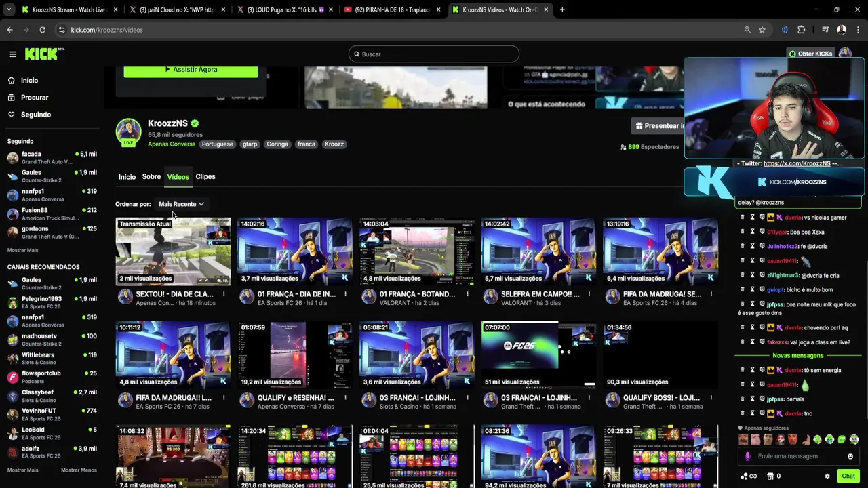Reload the page with refresh icon
868x488 pixels.
42,30
